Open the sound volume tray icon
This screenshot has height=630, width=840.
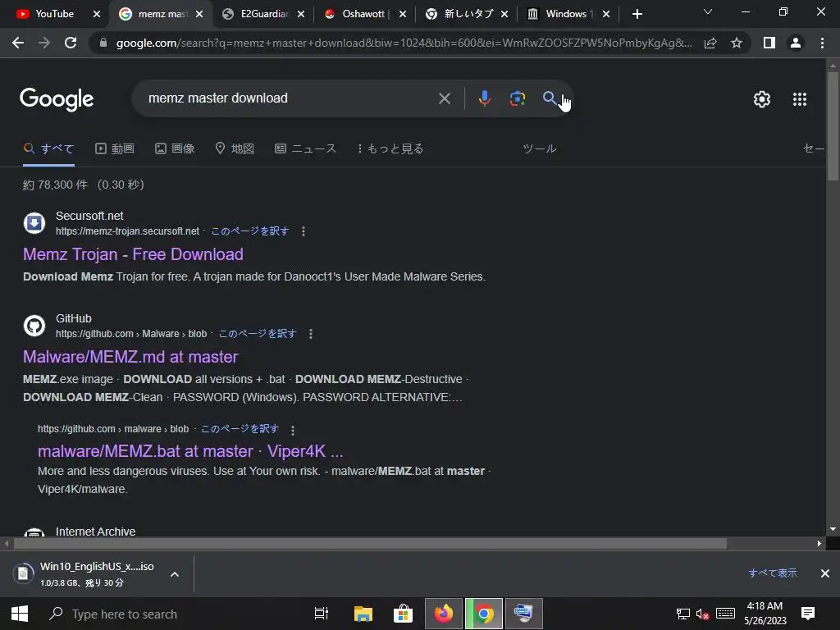pyautogui.click(x=702, y=614)
